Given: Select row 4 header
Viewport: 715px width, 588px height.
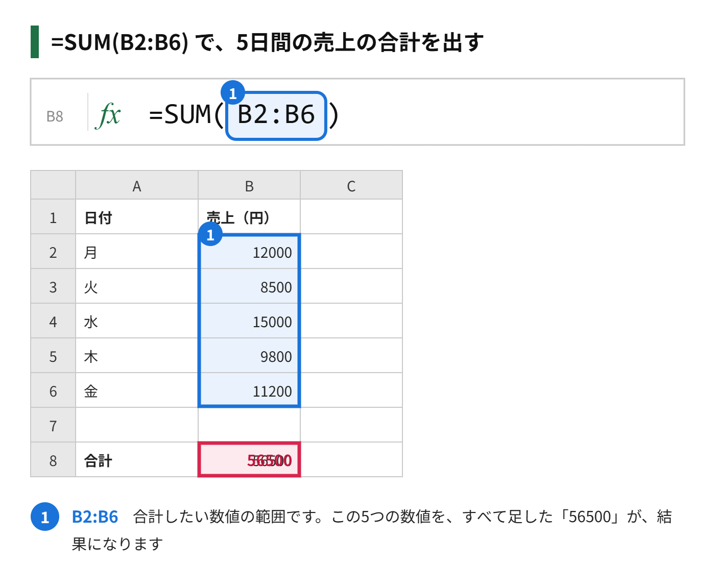Looking at the screenshot, I should tap(53, 321).
